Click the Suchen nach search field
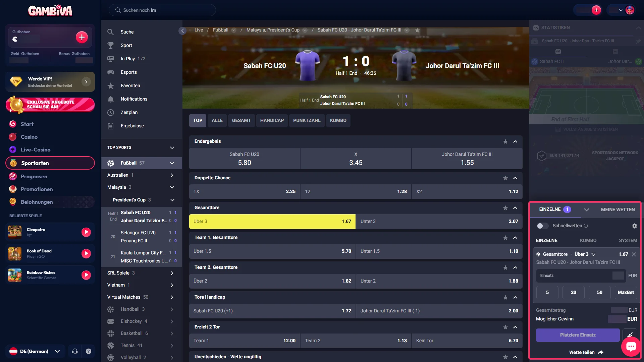 [162, 10]
